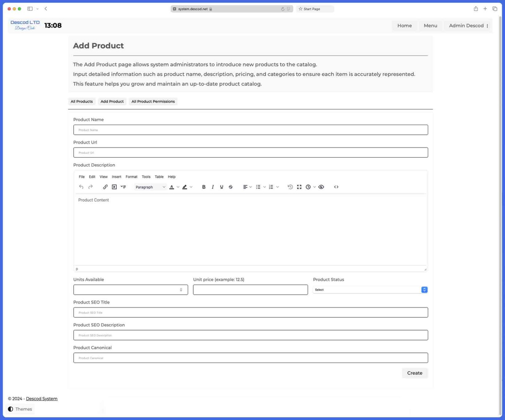Image resolution: width=505 pixels, height=420 pixels.
Task: Open the source code view icon
Action: click(x=336, y=187)
